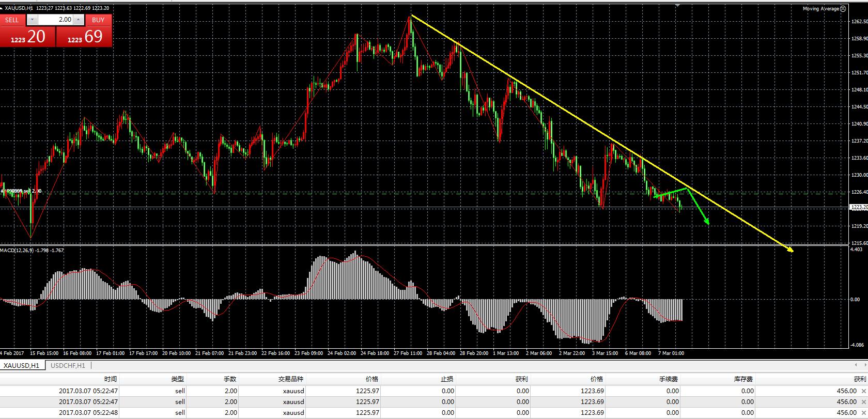Close the third sell order with X

coord(863,412)
